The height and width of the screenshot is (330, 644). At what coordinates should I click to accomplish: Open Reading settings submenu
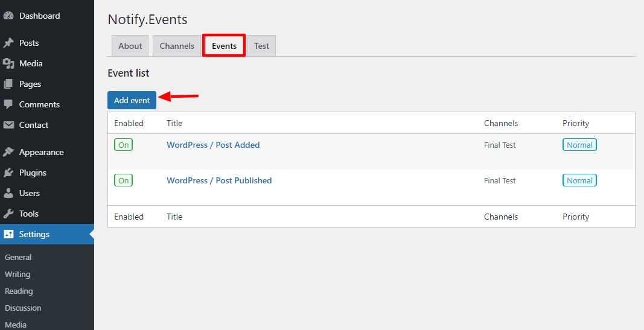tap(19, 291)
